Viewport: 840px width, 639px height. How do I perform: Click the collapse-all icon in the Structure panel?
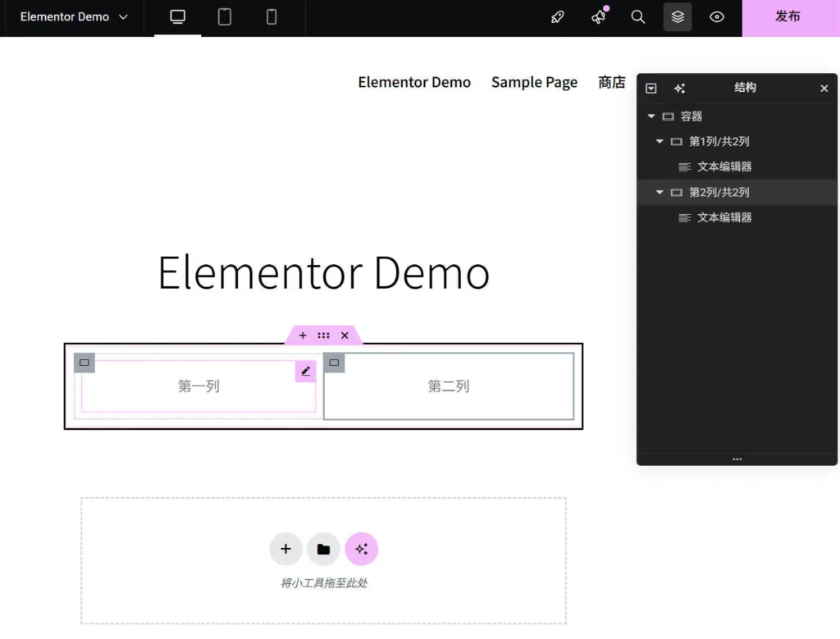click(651, 88)
